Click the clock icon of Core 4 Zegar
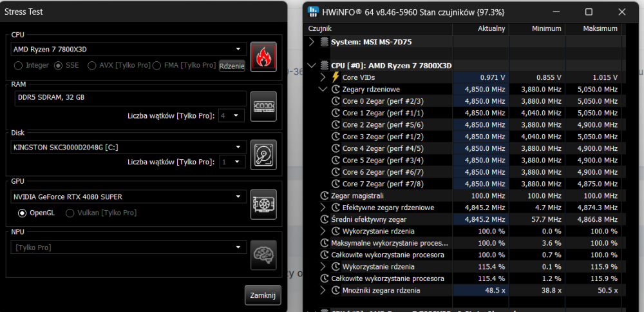 336,148
